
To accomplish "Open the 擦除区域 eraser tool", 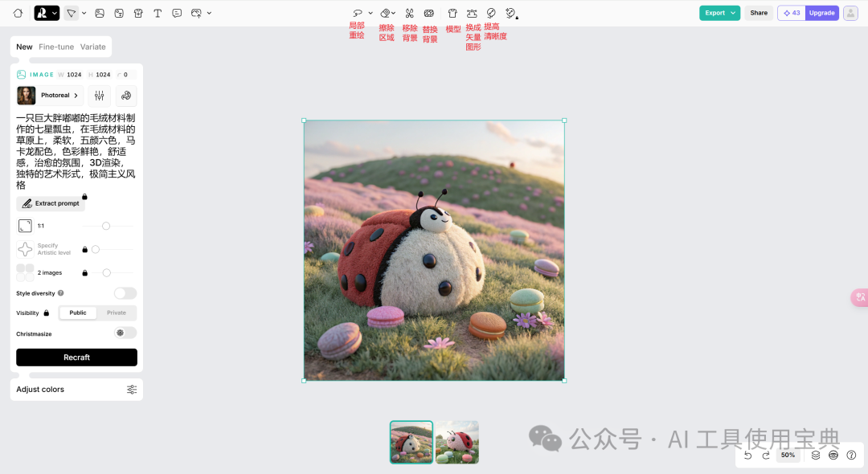I will pos(385,13).
